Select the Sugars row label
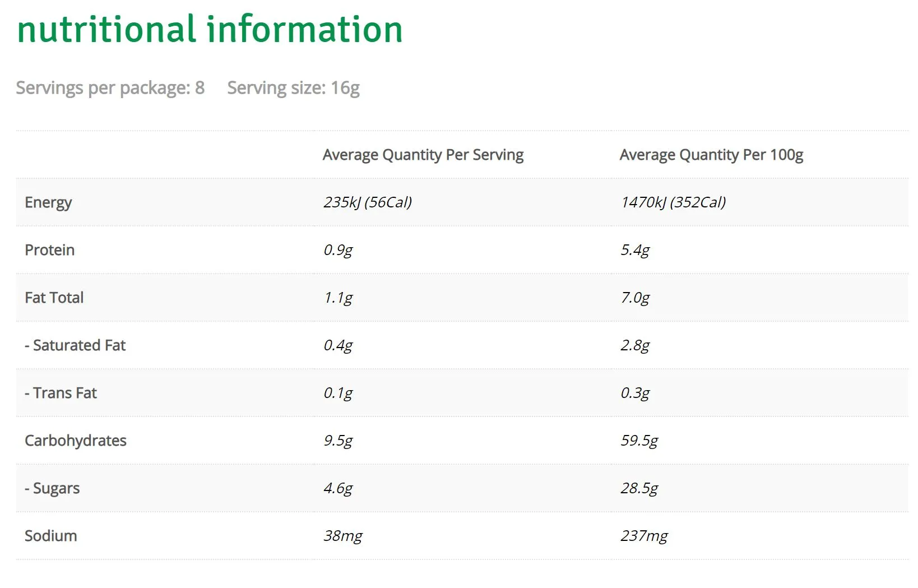Viewport: 918px width, 588px height. tap(52, 488)
